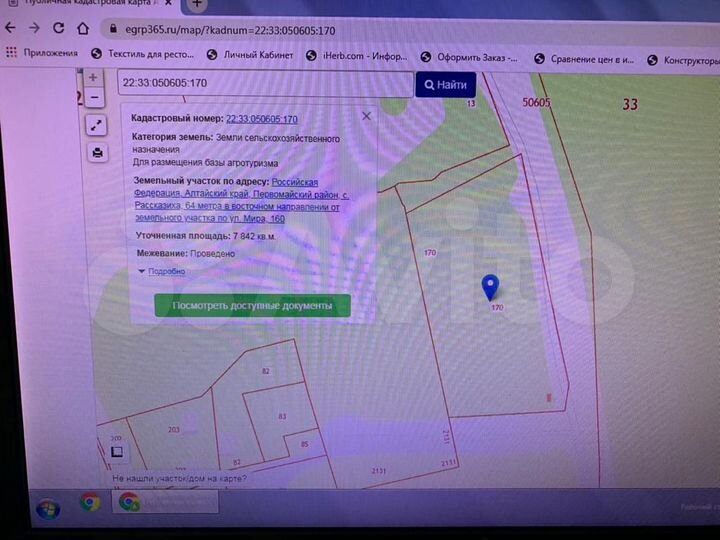This screenshot has height=540, width=720.
Task: Open the layers square icon on map
Action: click(x=116, y=452)
